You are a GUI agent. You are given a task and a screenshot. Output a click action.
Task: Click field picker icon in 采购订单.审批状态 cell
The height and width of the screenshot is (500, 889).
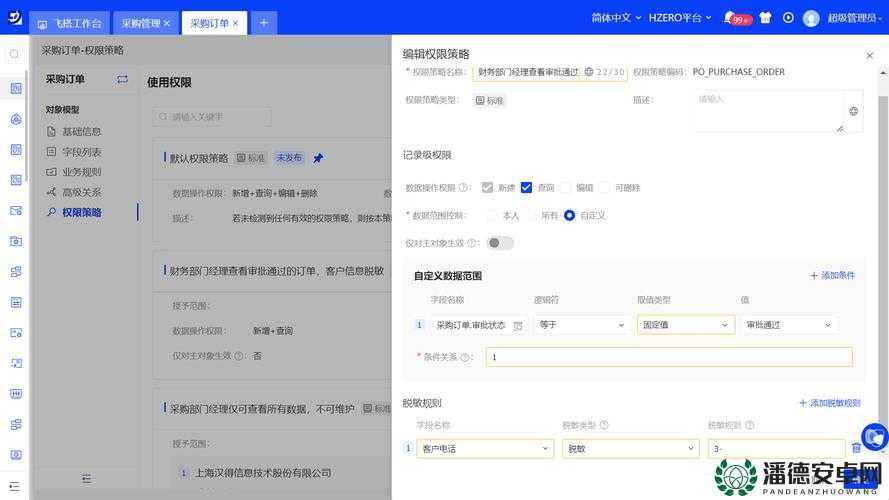(518, 325)
